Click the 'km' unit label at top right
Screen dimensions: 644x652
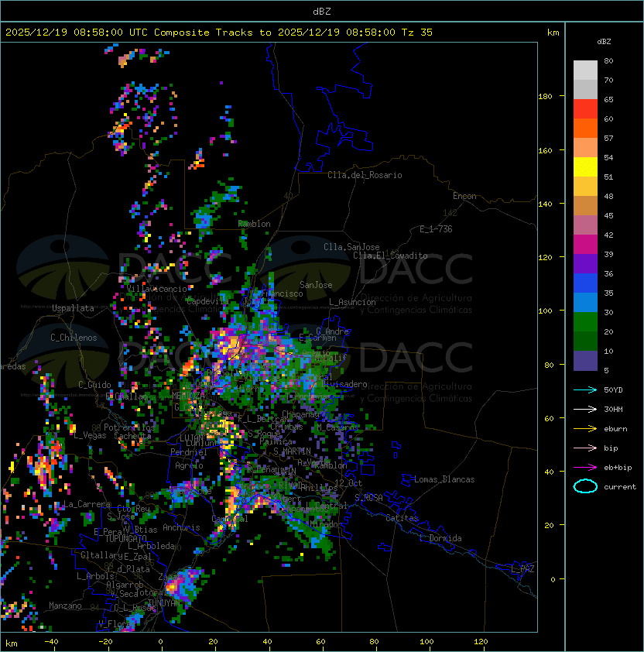[x=553, y=33]
